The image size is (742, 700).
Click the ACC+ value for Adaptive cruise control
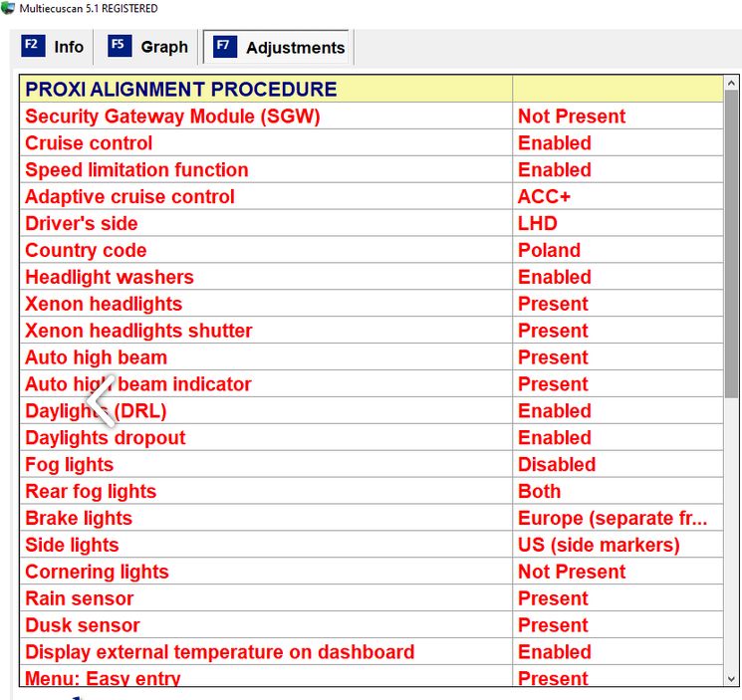[544, 197]
